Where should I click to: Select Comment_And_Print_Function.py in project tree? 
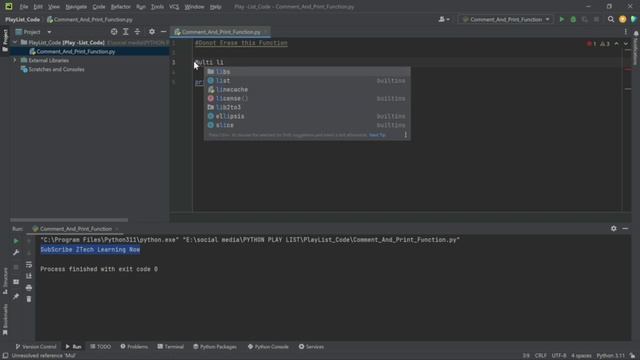(76, 51)
